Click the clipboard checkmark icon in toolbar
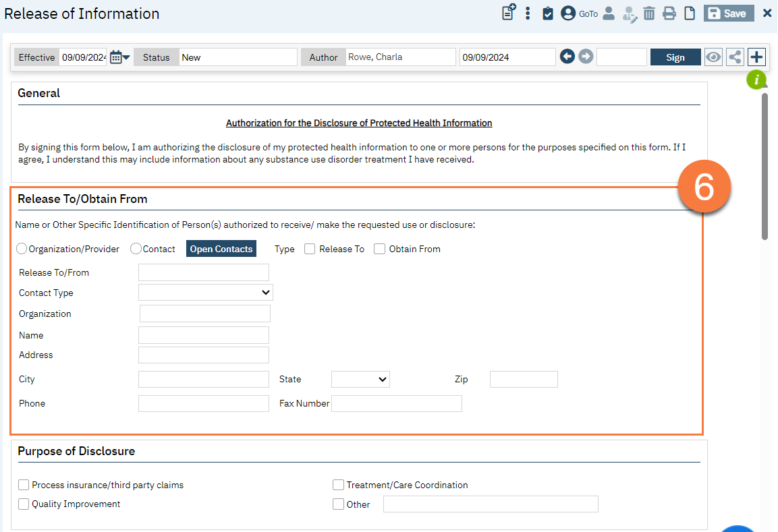The height and width of the screenshot is (532, 778). [x=547, y=13]
